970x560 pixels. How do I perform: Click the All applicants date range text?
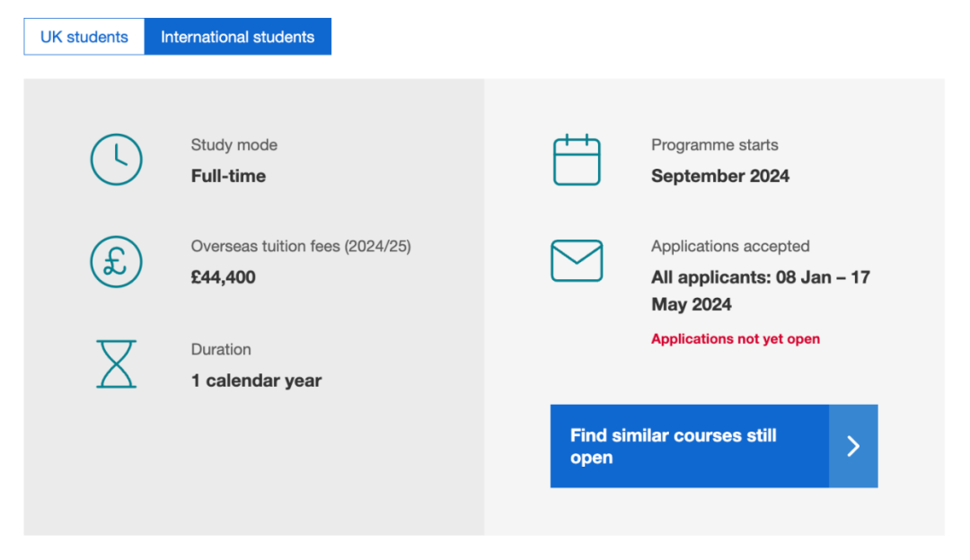tap(760, 291)
